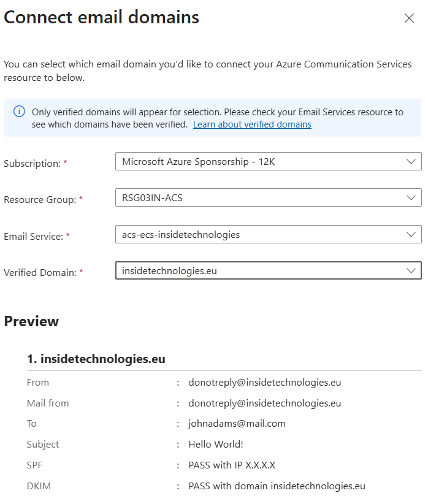Click the Email Service chevron arrow
This screenshot has width=428, height=504.
click(411, 234)
